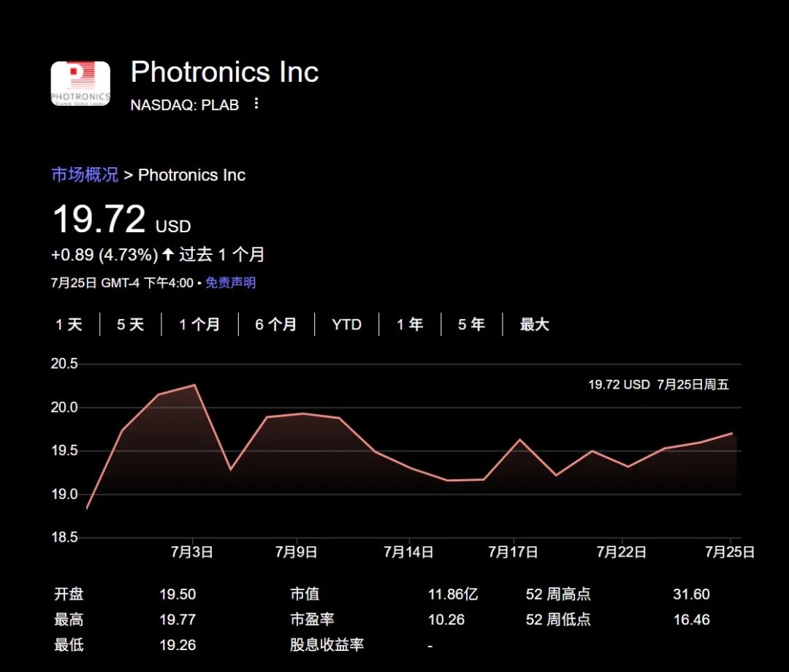Viewport: 789px width, 672px height.
Task: Click the NASDAQ: PLAB ticker label
Action: click(x=185, y=104)
